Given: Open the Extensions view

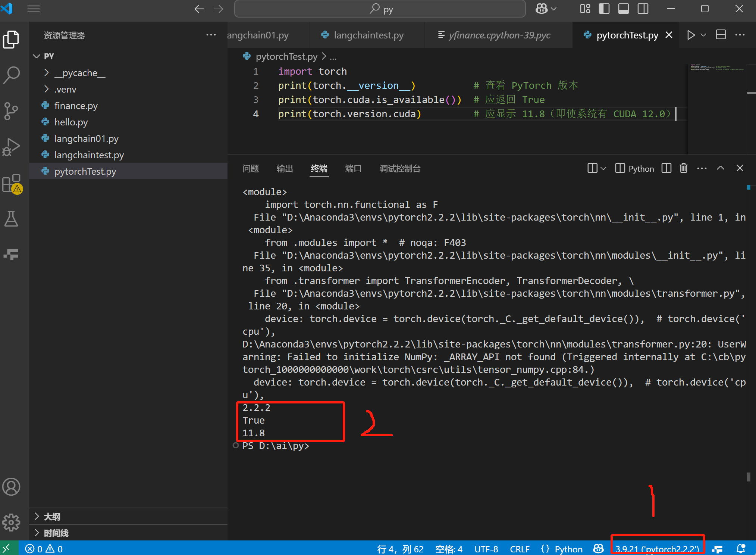Looking at the screenshot, I should 11,183.
